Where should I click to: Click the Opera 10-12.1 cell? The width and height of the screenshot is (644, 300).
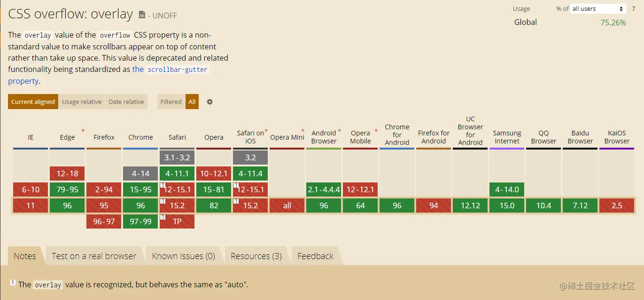(214, 174)
